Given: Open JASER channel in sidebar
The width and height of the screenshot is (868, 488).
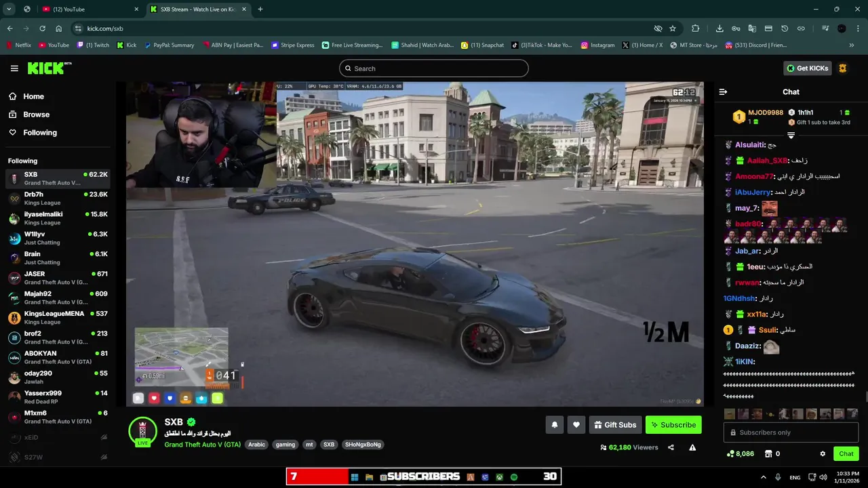Looking at the screenshot, I should tap(58, 278).
